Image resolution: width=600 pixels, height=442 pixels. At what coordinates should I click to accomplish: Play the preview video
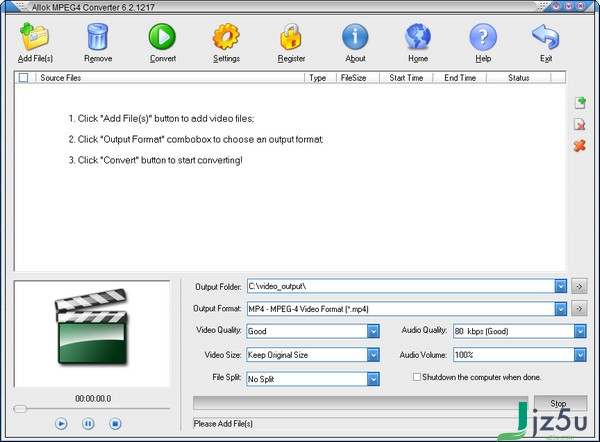point(61,424)
